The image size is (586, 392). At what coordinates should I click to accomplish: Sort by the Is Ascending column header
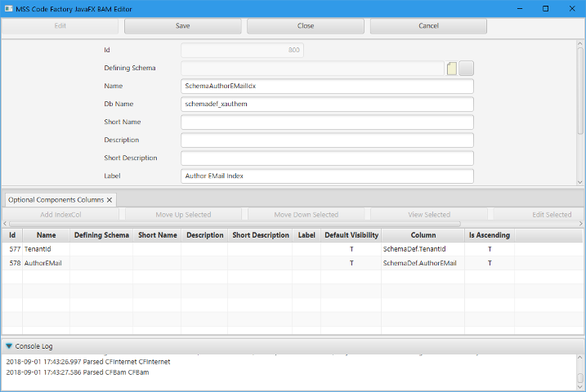click(x=490, y=235)
